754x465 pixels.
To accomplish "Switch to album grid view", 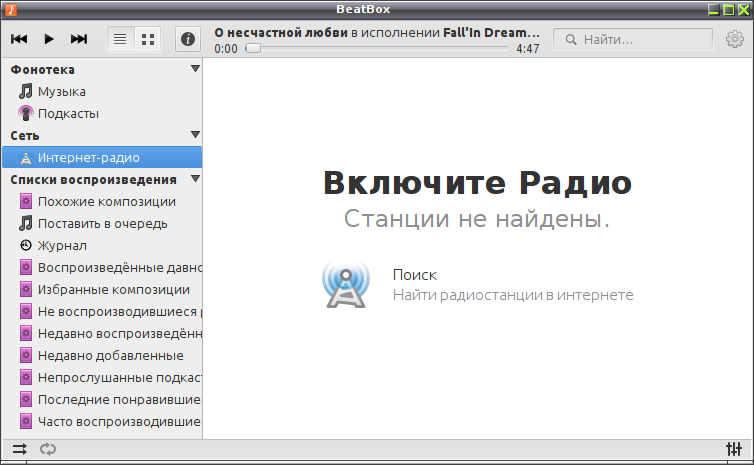I will (x=148, y=39).
